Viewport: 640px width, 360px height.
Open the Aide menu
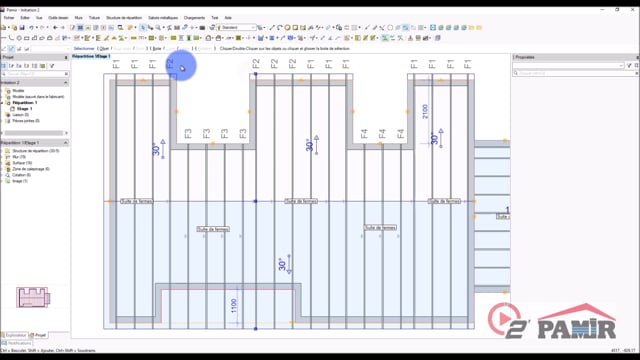coord(228,18)
